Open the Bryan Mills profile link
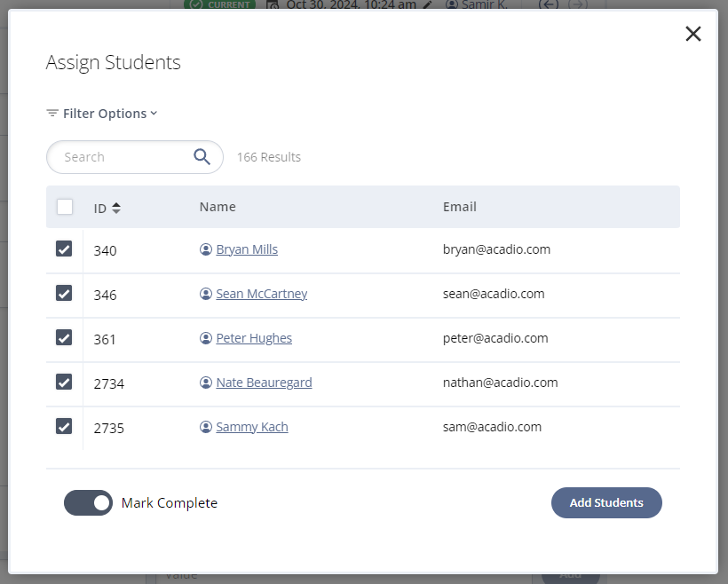Image resolution: width=728 pixels, height=584 pixels. click(247, 249)
